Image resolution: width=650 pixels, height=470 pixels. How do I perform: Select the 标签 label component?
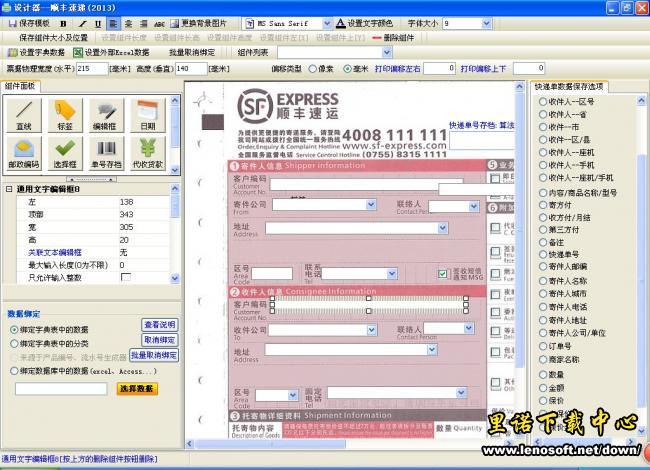pos(65,116)
